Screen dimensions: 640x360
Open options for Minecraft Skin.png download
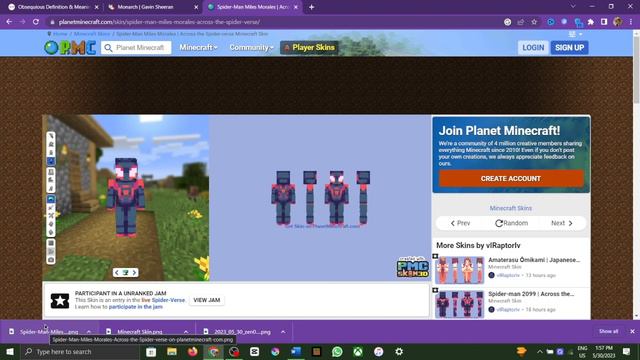coord(186,332)
